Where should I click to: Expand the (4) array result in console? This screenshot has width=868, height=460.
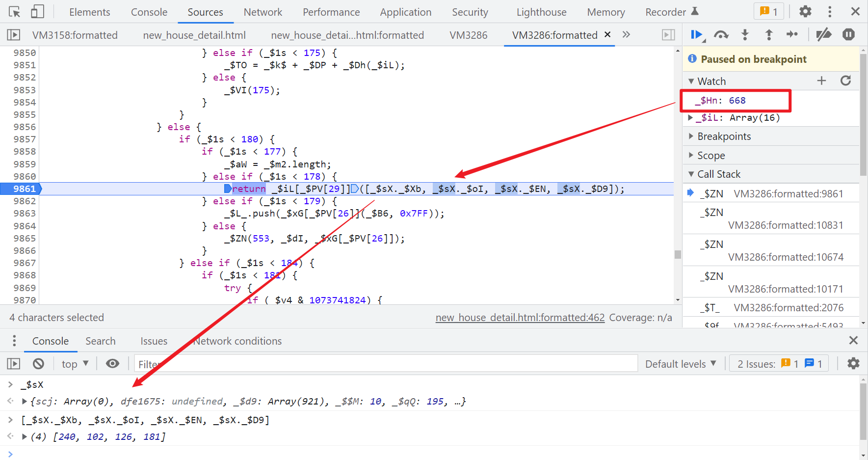pos(25,436)
